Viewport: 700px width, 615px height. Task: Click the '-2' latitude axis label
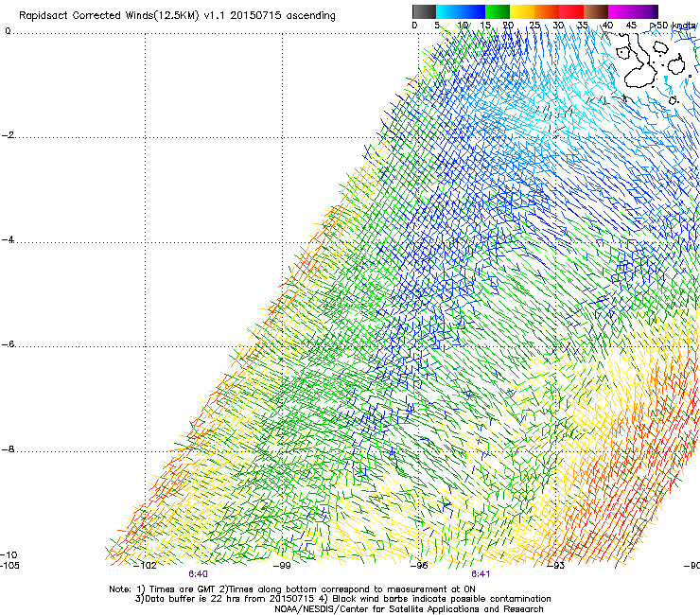coord(9,135)
